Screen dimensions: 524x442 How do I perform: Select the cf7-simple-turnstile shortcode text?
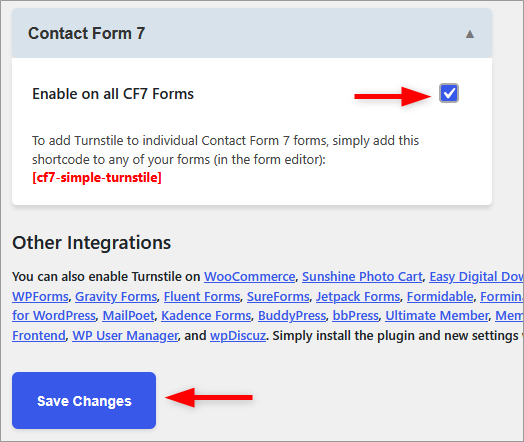pos(97,177)
